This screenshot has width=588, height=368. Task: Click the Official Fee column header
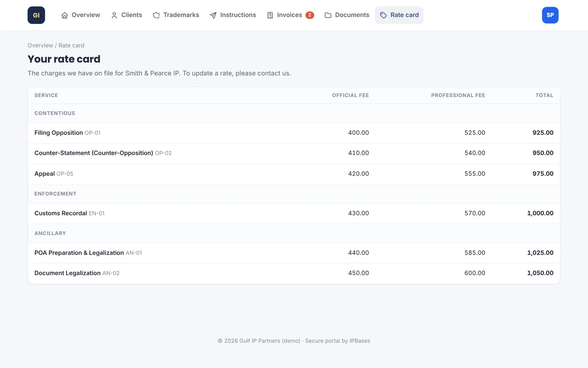click(351, 95)
